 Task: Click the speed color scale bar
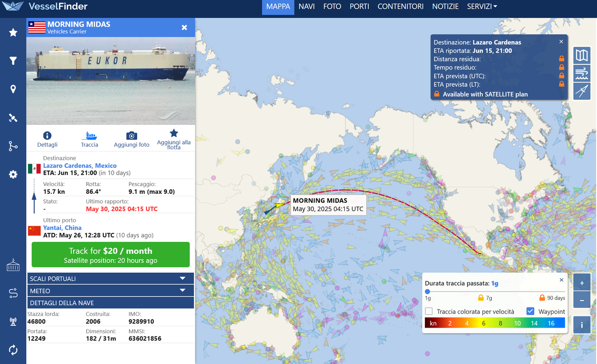pyautogui.click(x=495, y=323)
